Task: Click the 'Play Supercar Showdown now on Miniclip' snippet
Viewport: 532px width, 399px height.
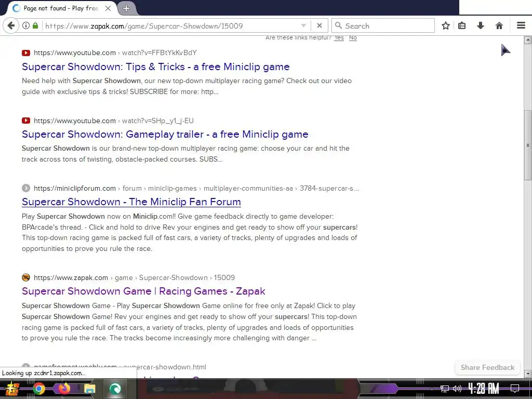Action: click(x=190, y=232)
